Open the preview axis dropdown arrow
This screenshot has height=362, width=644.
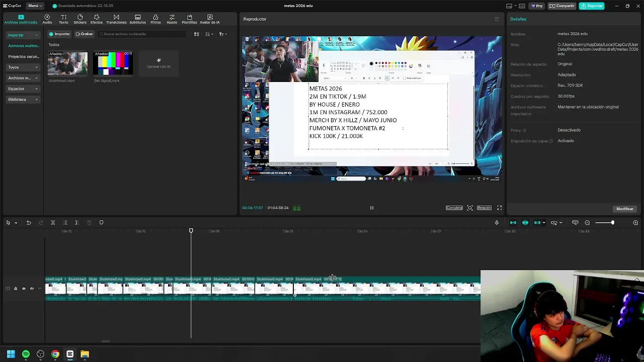coord(560,223)
